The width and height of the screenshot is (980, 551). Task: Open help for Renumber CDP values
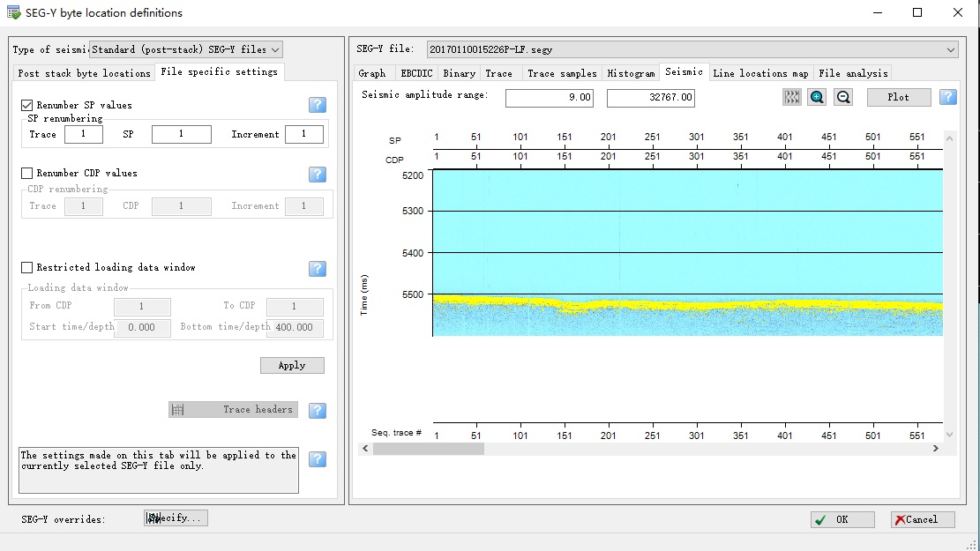pyautogui.click(x=318, y=175)
